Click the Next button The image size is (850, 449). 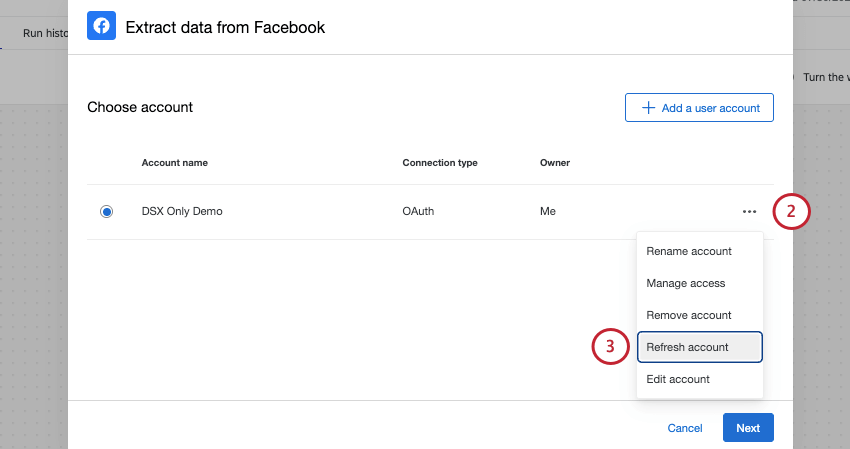748,428
